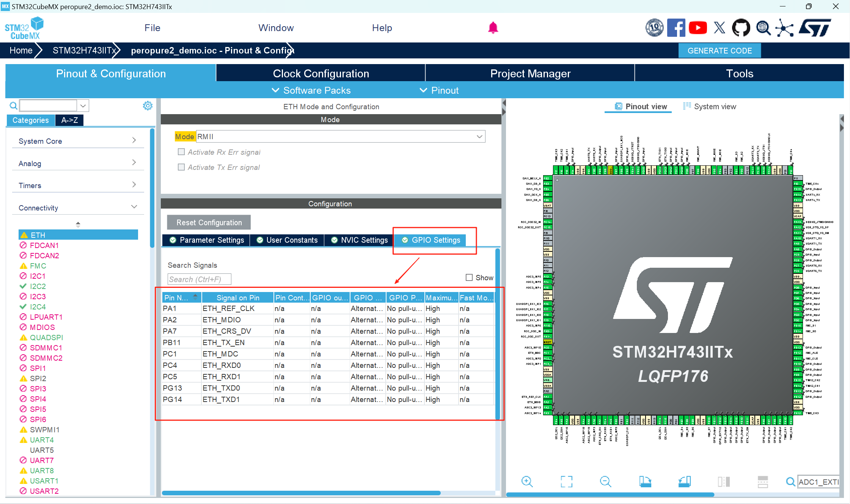Zoom in on the chip pinout view
The image size is (850, 504).
tap(527, 482)
